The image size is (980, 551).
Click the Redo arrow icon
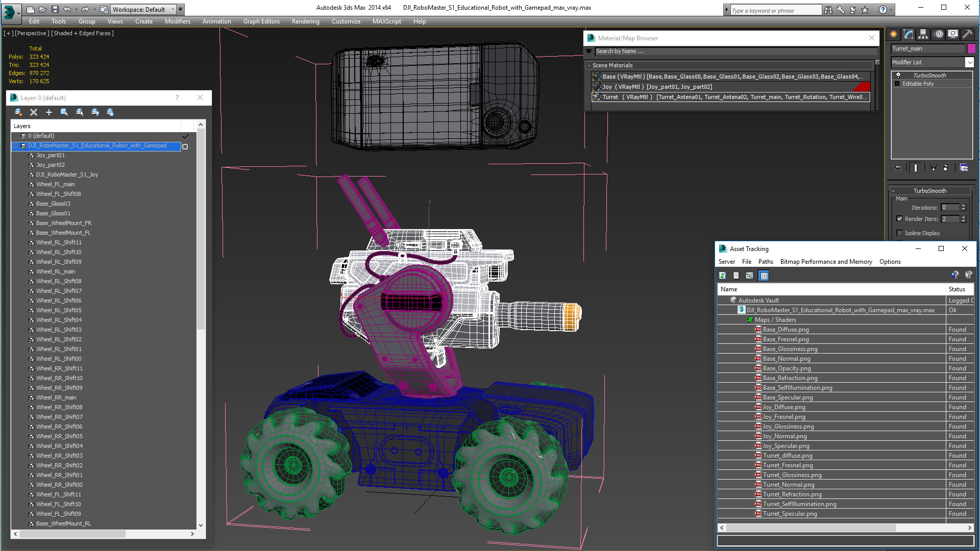(85, 9)
